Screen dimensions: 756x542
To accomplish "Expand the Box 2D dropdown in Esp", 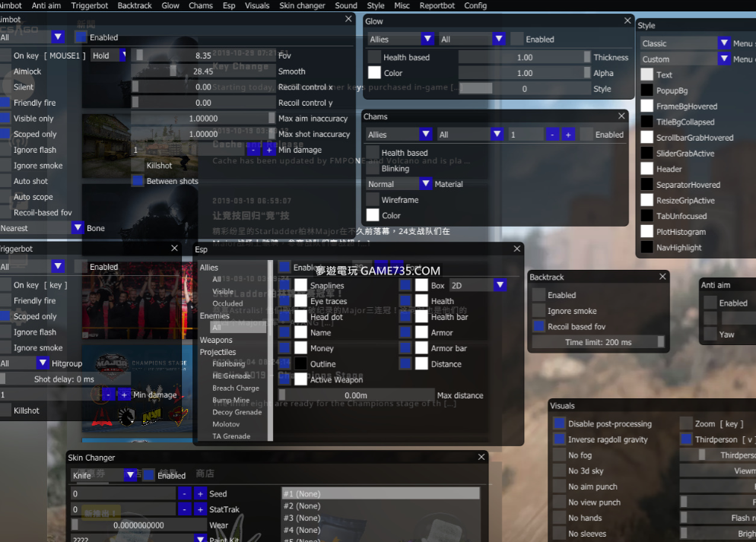I will tap(500, 285).
